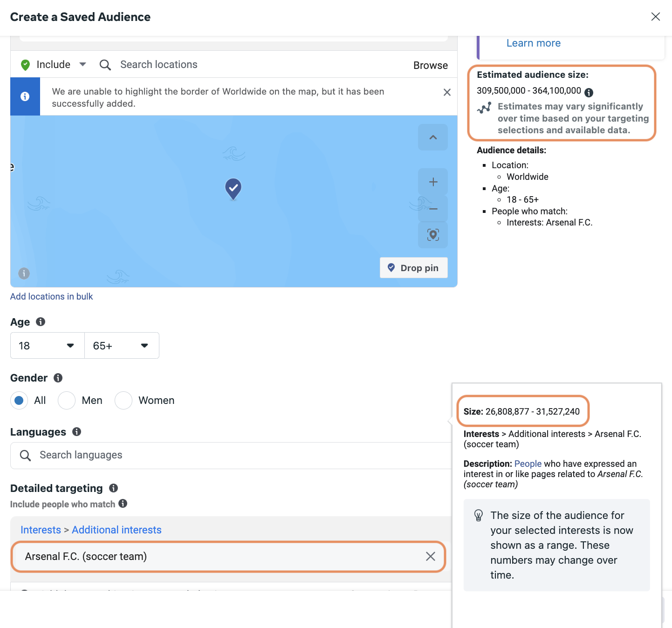Open the Additional interests breadcrumb link
672x628 pixels.
[117, 530]
